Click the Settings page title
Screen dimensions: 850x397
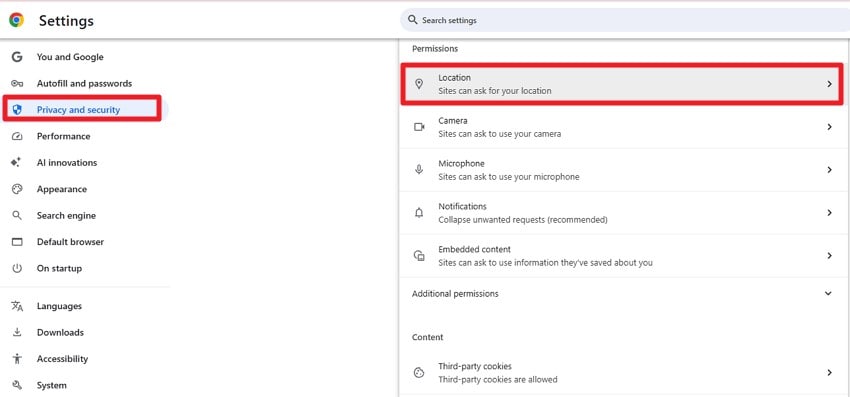(x=66, y=21)
